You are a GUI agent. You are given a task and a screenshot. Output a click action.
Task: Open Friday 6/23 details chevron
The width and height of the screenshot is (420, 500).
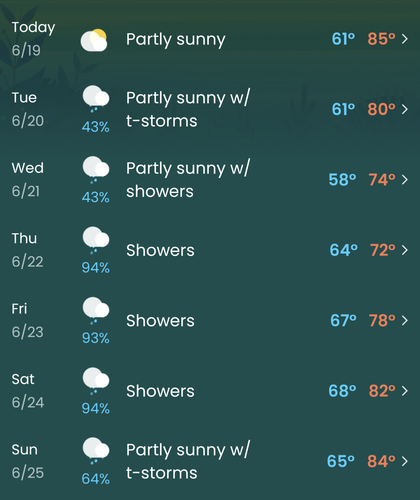(x=405, y=320)
